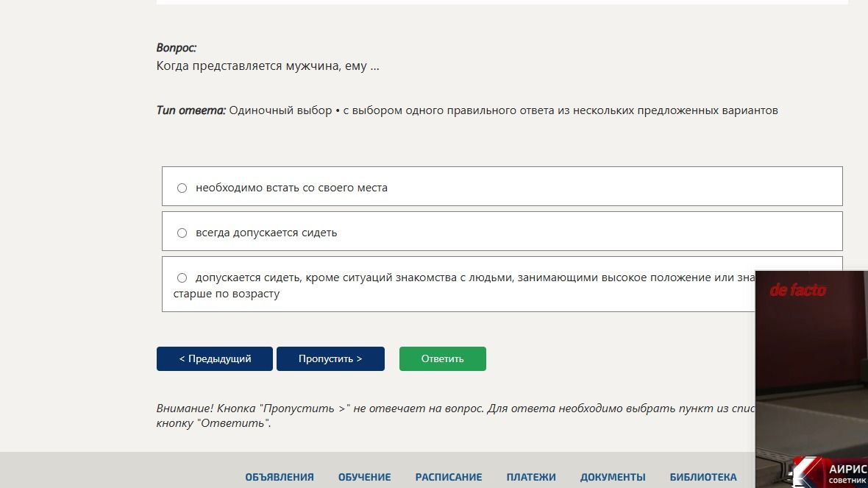Select the «всегда допускается сидеть» radio button
Image resolution: width=868 pixels, height=488 pixels.
point(182,233)
